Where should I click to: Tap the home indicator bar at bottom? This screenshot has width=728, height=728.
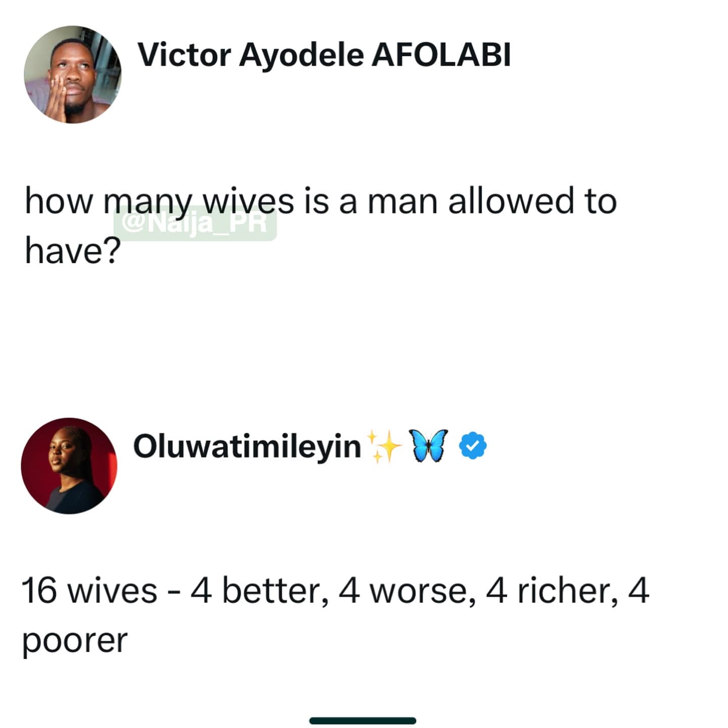363,720
